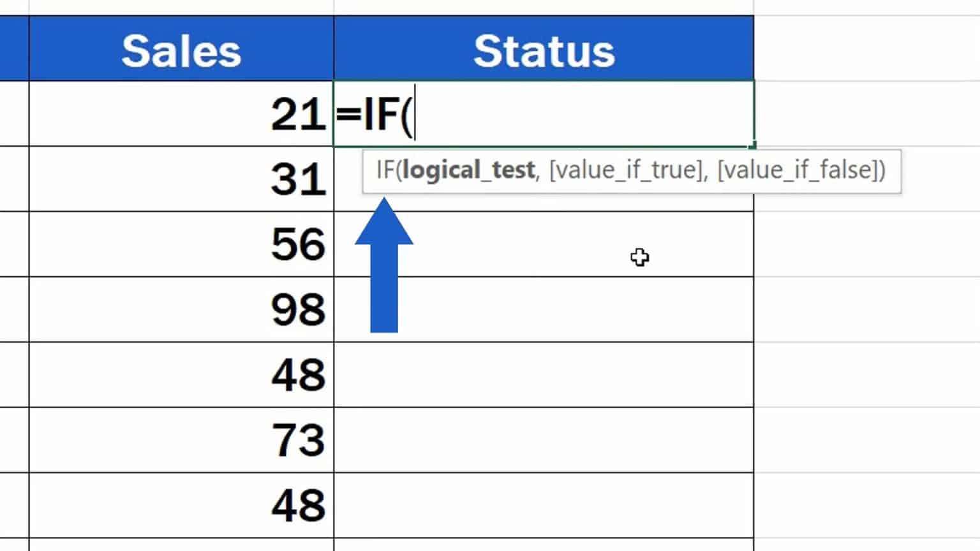Click the Sales column header cell

point(181,50)
